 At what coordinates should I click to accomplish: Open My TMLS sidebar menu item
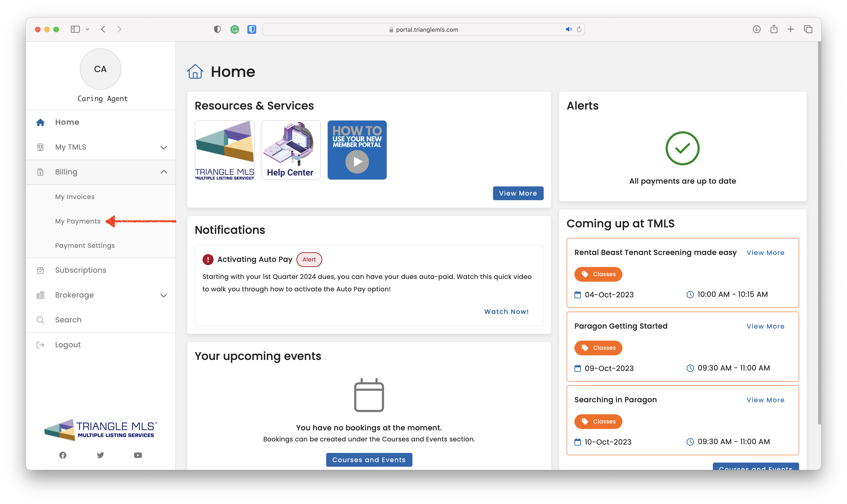pyautogui.click(x=101, y=147)
